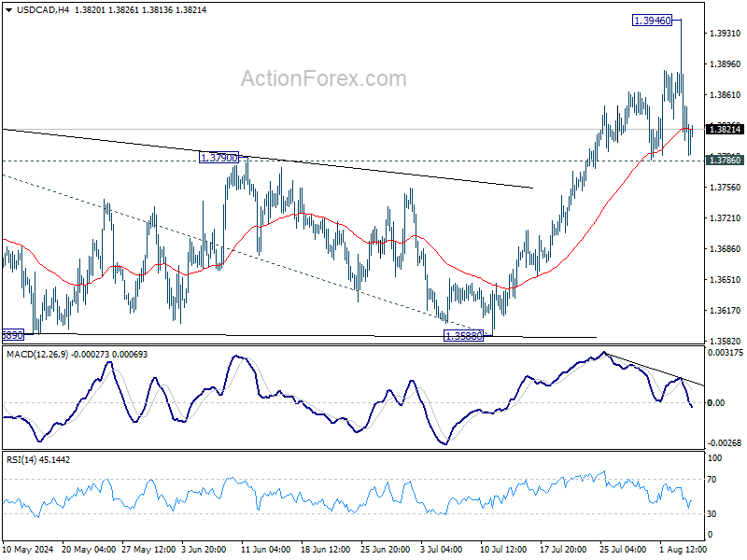747x560 pixels.
Task: Select the MACD trendline drawn over recent peaks
Action: pyautogui.click(x=653, y=369)
